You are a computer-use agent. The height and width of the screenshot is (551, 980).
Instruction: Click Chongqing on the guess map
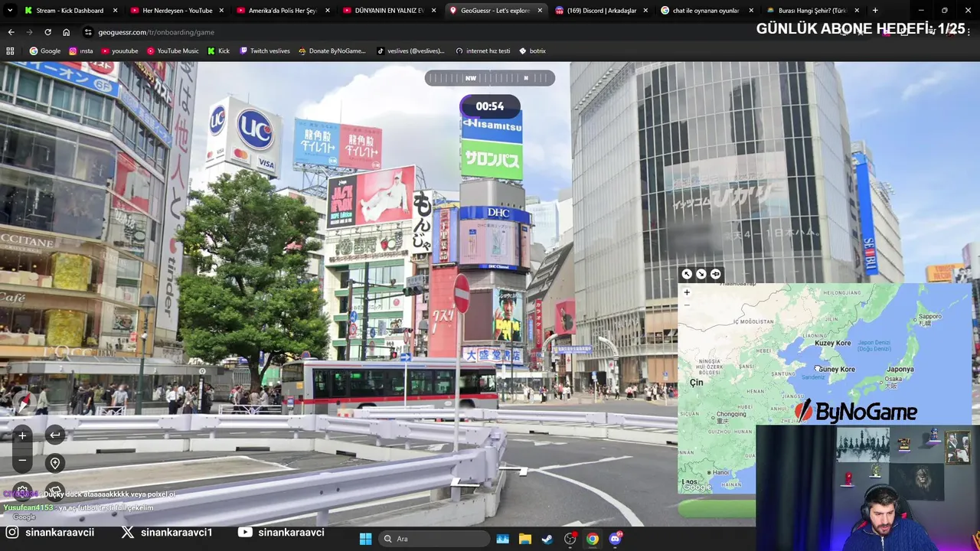731,415
